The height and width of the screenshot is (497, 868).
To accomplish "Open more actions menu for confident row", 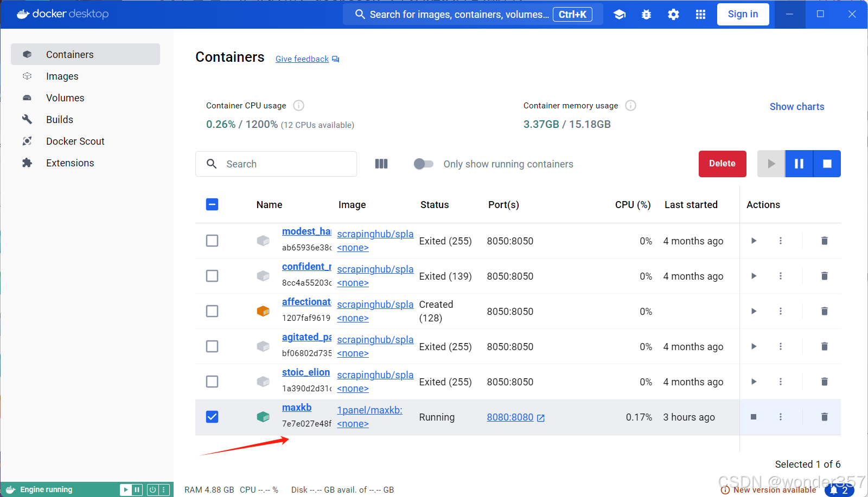I will [x=781, y=276].
